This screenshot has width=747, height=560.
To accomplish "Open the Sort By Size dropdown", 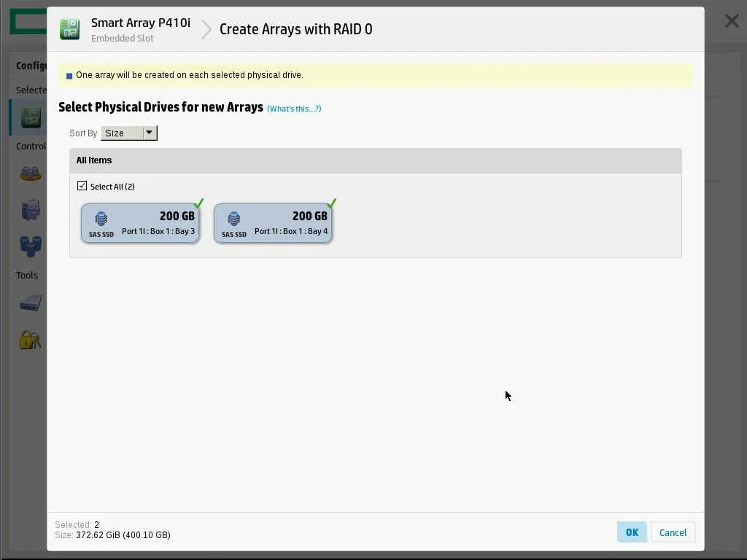I will click(128, 133).
